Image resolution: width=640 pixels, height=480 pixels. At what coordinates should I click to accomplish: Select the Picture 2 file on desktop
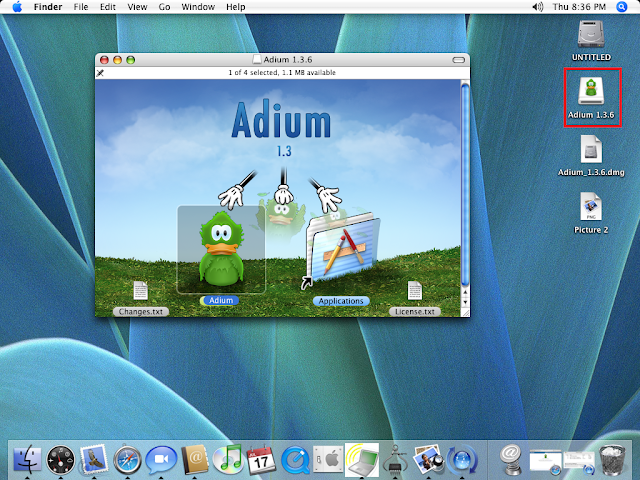591,207
